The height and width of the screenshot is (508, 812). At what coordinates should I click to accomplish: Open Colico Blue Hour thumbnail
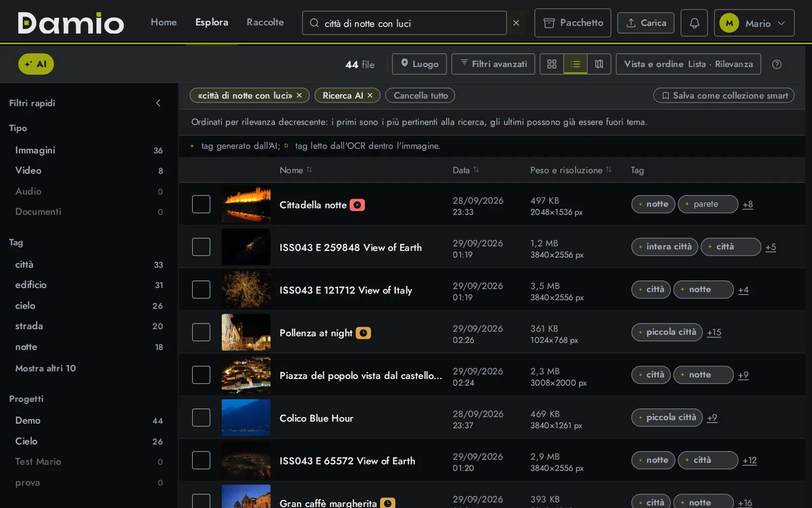point(246,418)
